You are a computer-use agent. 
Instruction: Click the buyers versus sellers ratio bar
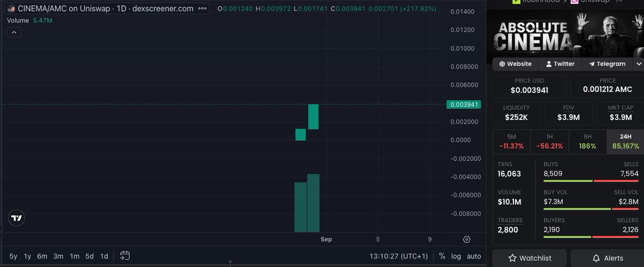point(591,237)
